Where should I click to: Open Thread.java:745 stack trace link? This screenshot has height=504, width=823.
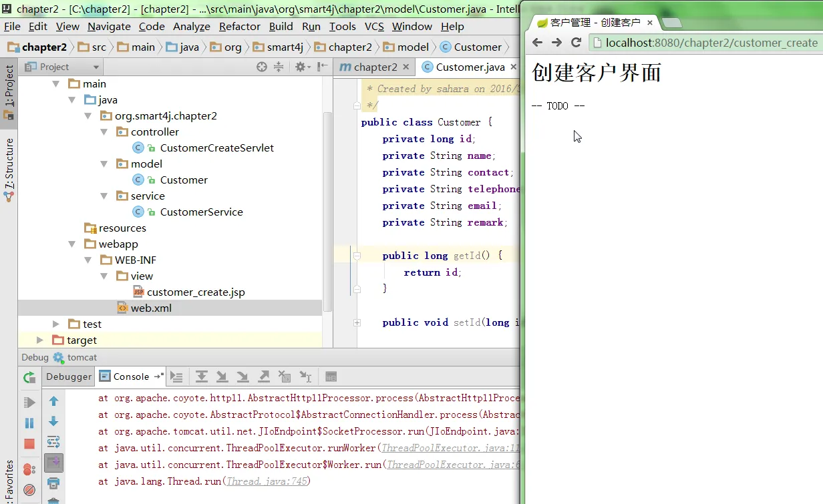[x=267, y=481]
